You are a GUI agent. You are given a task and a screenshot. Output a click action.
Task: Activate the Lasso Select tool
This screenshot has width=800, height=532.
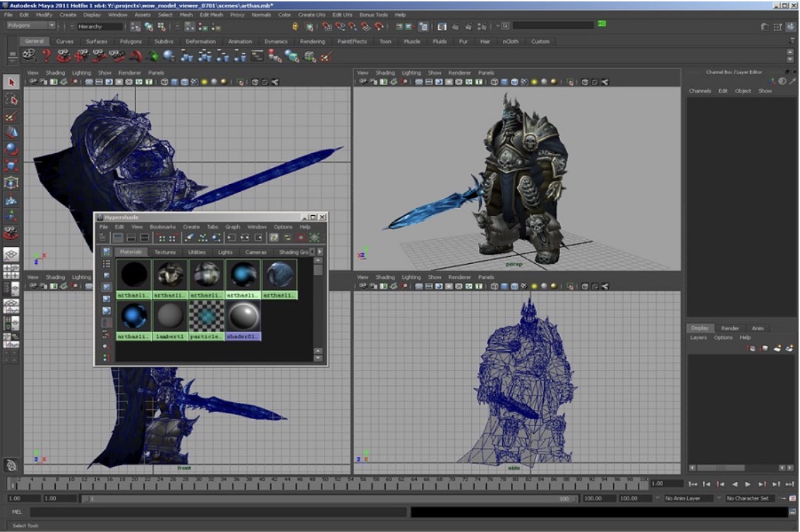tap(11, 99)
